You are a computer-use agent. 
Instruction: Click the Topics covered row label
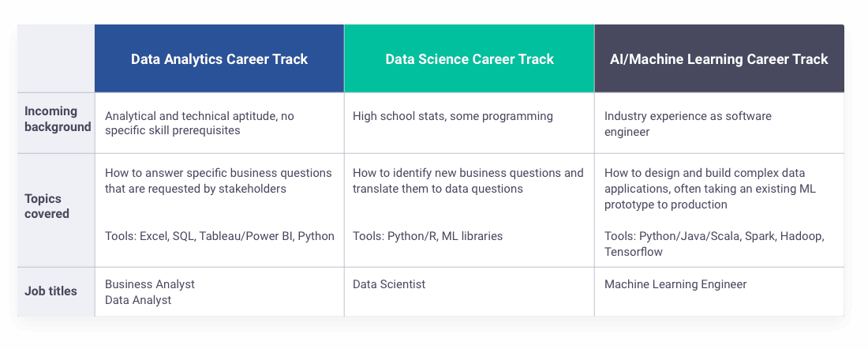click(47, 206)
